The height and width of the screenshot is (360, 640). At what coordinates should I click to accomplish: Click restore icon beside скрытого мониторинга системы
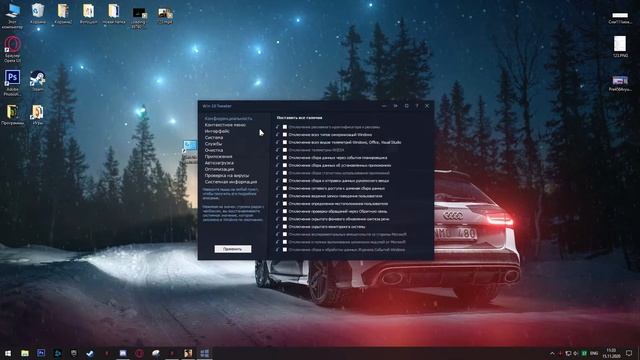[x=278, y=227]
